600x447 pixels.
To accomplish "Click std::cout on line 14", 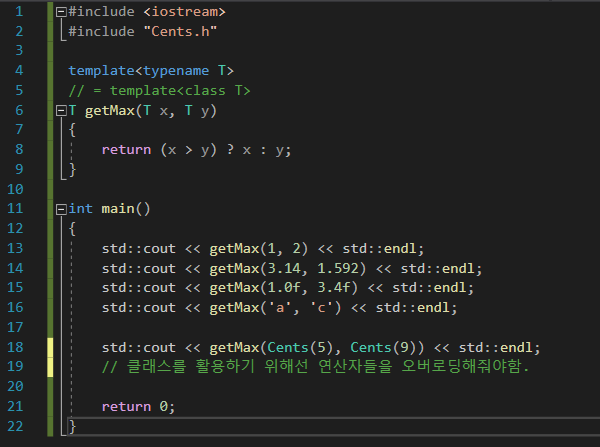I will (139, 268).
